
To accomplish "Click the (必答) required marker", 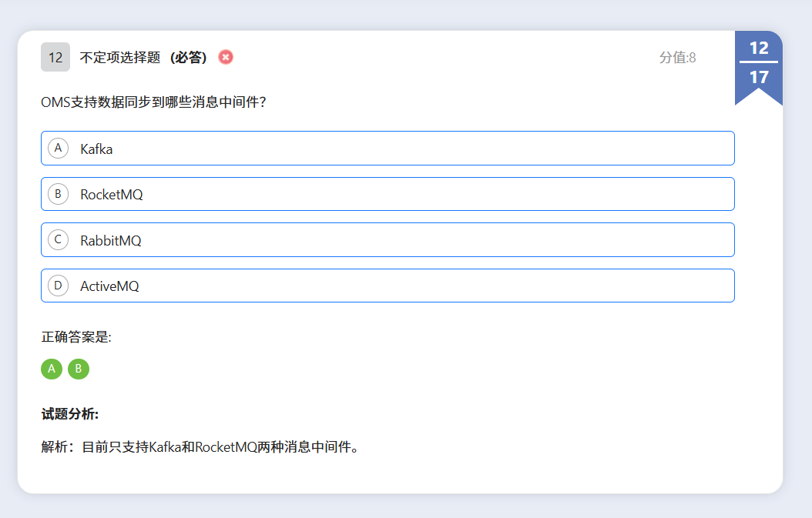I will [x=187, y=58].
